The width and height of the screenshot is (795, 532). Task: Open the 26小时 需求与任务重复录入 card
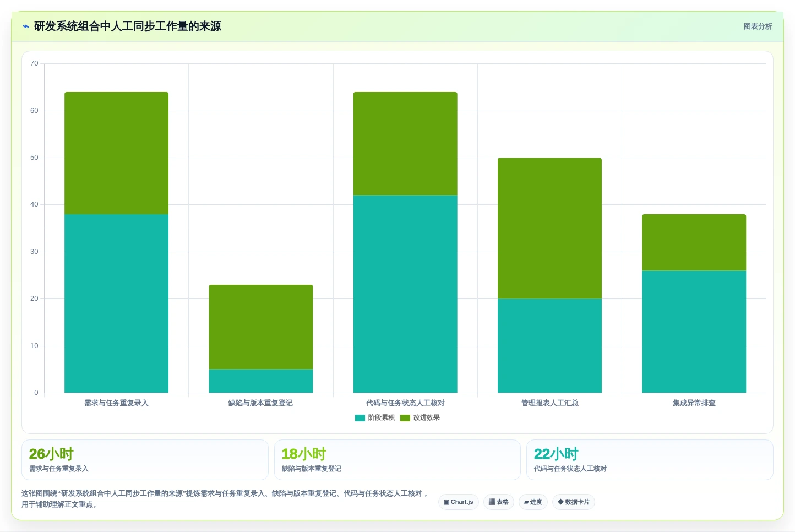coord(145,460)
